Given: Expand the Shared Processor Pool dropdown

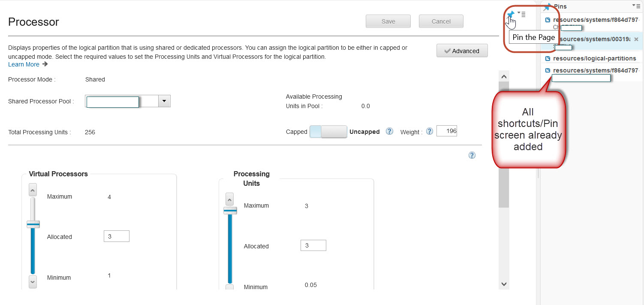Looking at the screenshot, I should point(164,101).
